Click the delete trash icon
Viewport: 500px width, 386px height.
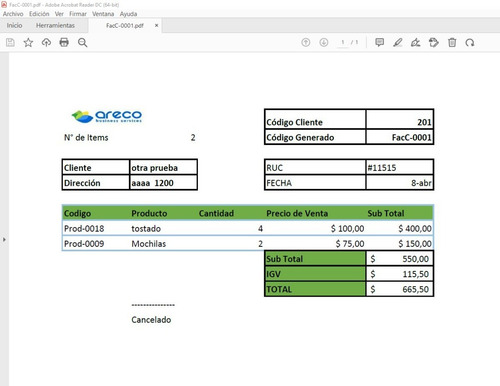(452, 43)
